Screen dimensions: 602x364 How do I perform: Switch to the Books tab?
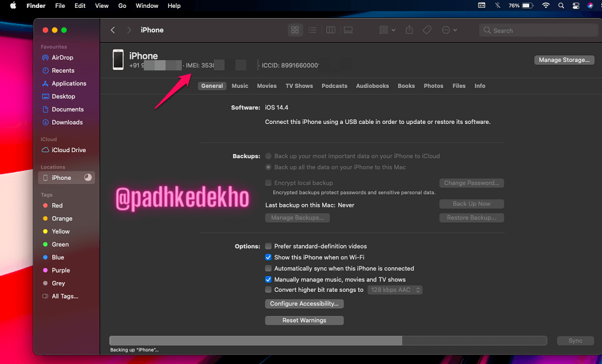click(x=406, y=86)
